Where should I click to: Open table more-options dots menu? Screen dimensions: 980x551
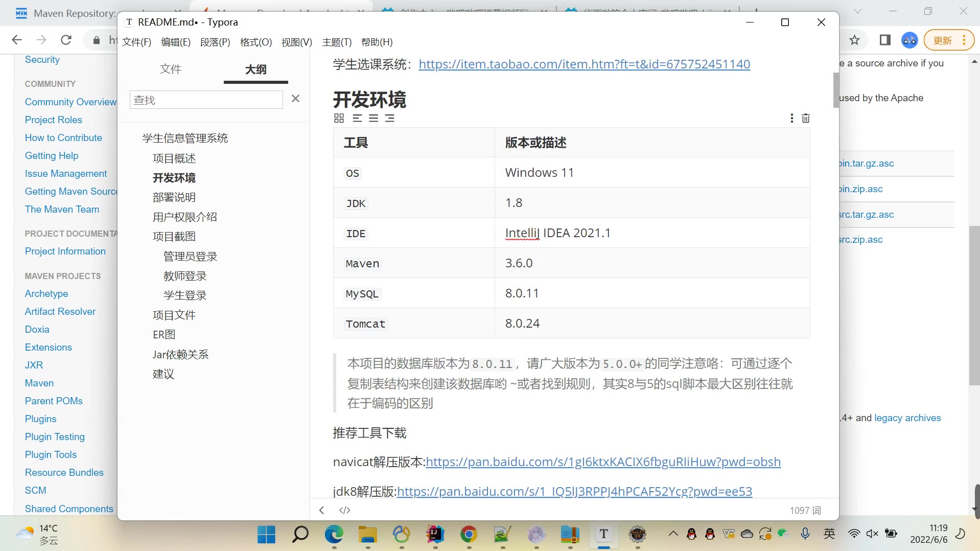(792, 119)
